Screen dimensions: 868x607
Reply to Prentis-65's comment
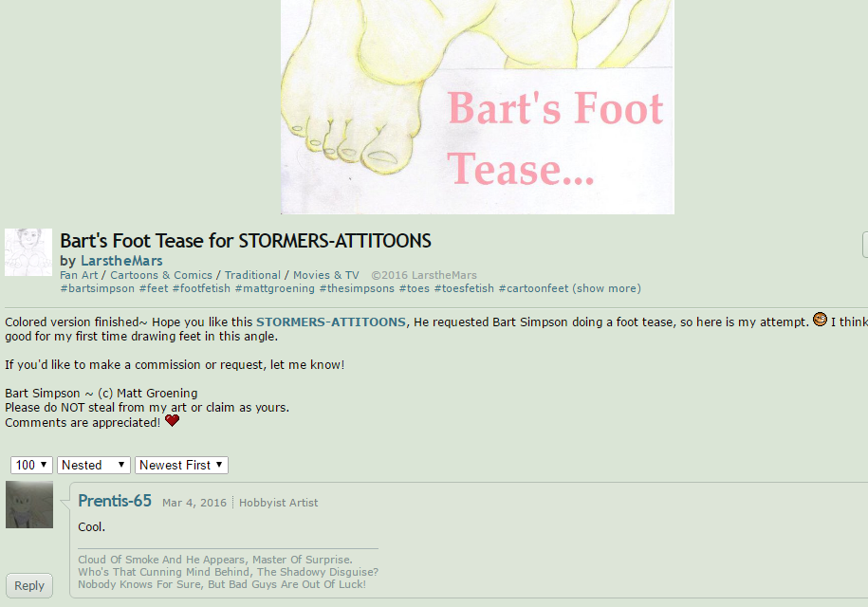[29, 585]
